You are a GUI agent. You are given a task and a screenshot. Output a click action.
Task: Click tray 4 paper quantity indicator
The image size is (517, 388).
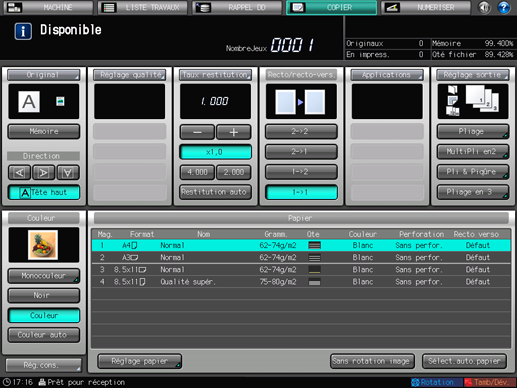pos(314,282)
